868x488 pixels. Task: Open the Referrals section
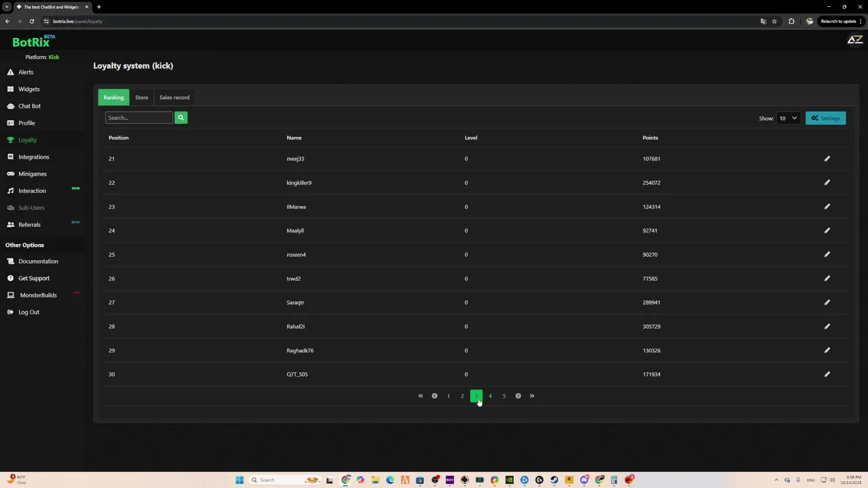(x=29, y=224)
